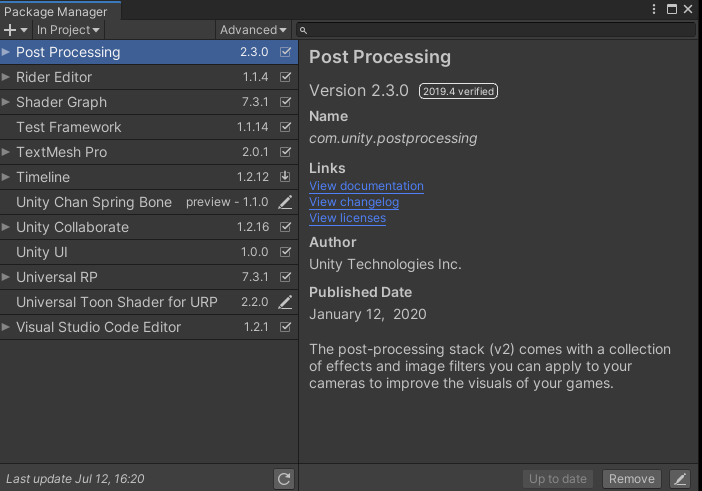Select Universal Toon Shader for URP package
Screen dimensions: 702x491
(149, 302)
